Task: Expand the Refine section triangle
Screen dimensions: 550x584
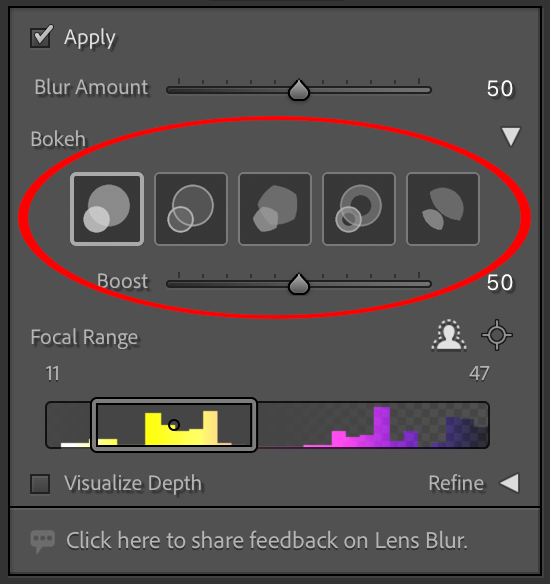Action: coord(509,483)
